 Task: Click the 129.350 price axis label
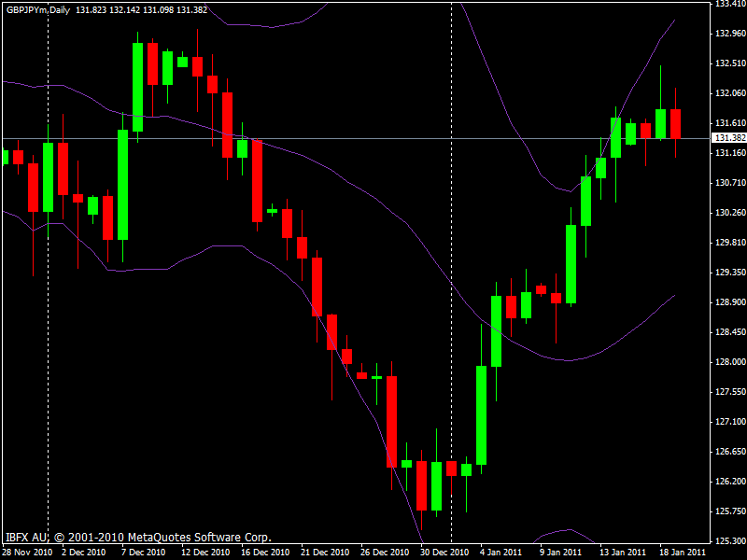pos(730,273)
